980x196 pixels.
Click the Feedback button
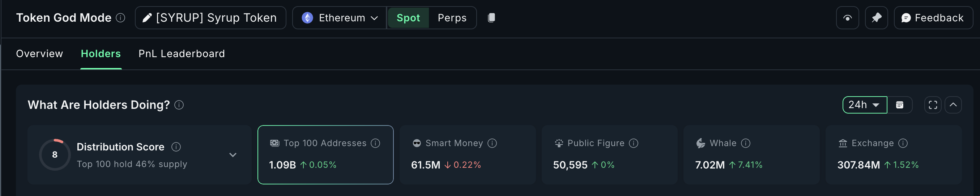(933, 18)
